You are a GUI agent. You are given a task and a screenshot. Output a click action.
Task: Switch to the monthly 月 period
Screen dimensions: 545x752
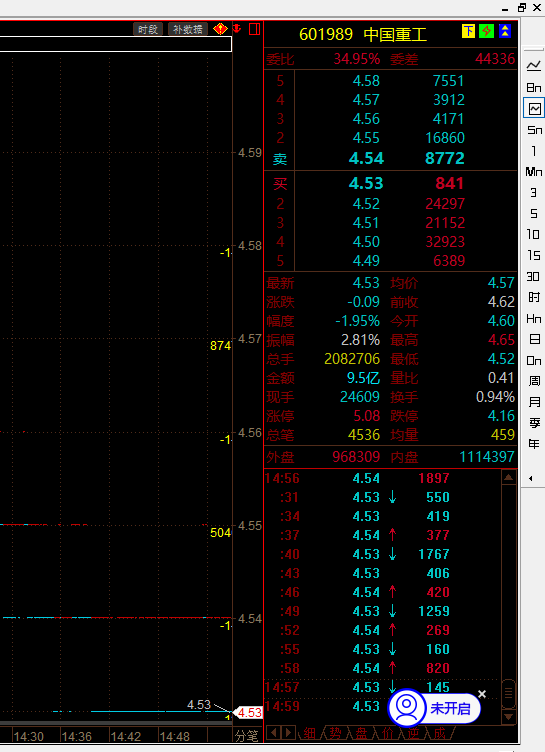click(534, 402)
